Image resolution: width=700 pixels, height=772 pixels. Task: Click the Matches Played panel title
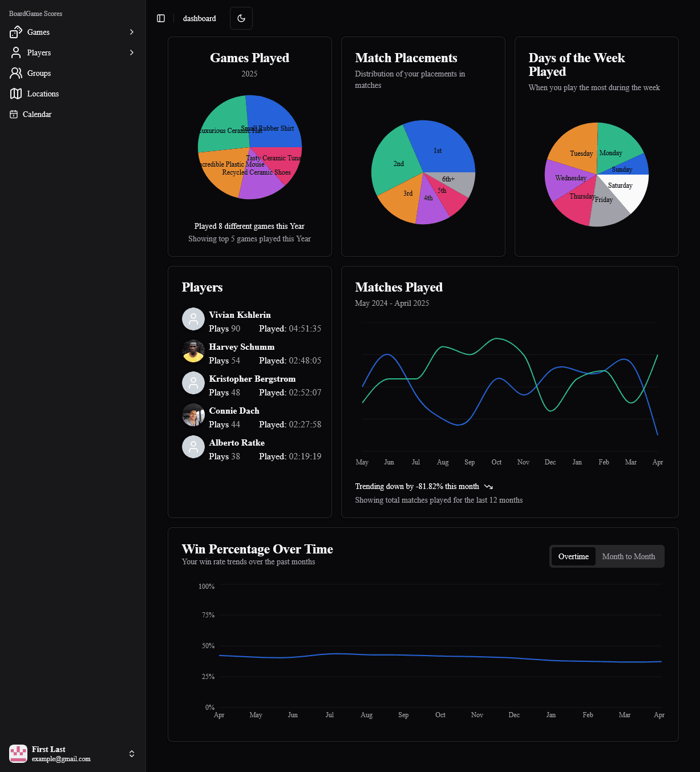click(399, 287)
